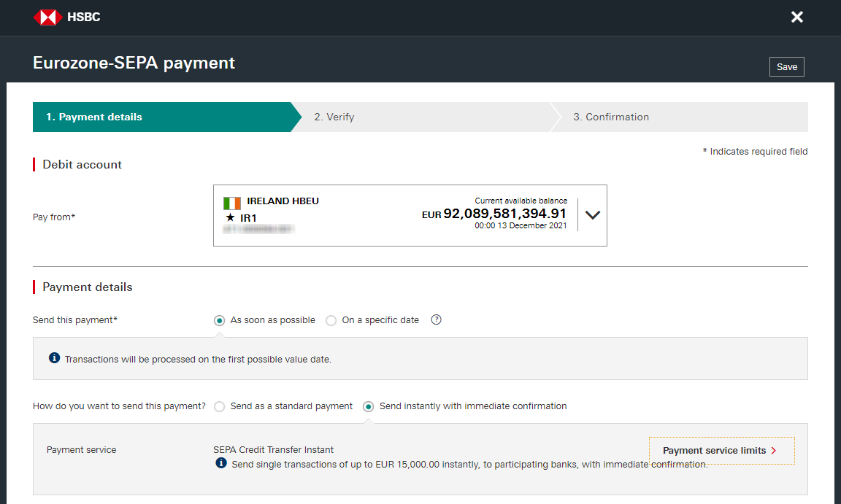Select As soon as possible option
This screenshot has height=504, width=841.
coord(219,320)
